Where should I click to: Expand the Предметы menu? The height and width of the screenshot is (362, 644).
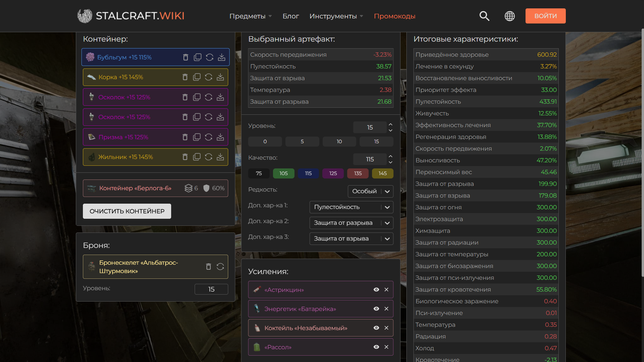pyautogui.click(x=251, y=16)
